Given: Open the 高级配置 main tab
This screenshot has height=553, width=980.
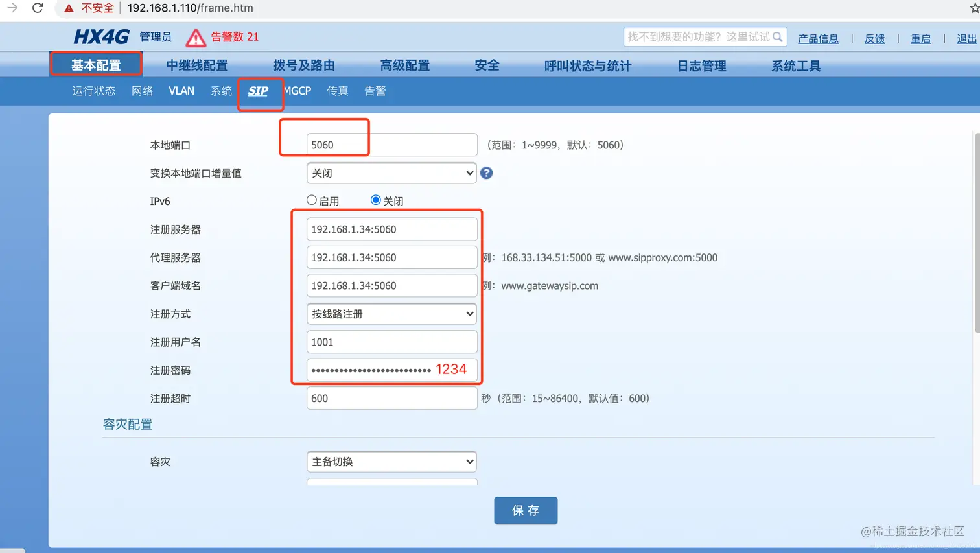Looking at the screenshot, I should click(405, 65).
